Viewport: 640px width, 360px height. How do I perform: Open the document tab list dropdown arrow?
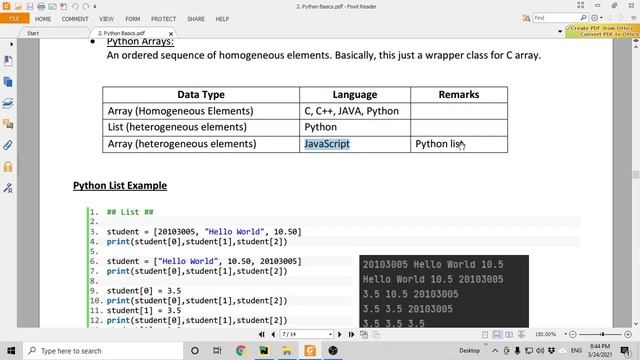(560, 32)
